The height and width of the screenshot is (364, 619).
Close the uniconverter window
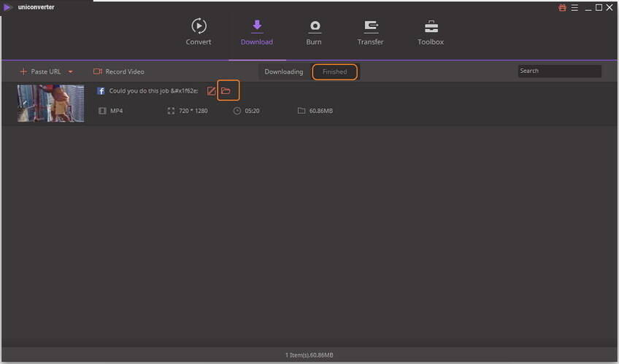[x=610, y=7]
